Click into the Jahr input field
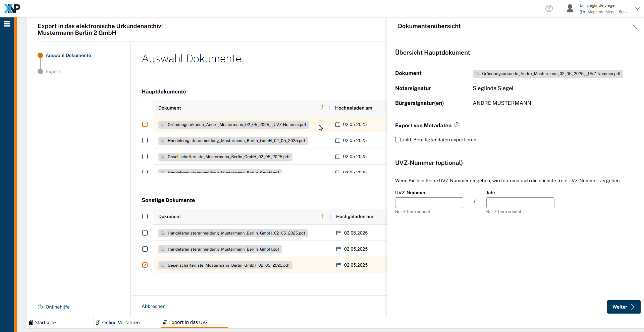This screenshot has height=332, width=644. pos(520,203)
